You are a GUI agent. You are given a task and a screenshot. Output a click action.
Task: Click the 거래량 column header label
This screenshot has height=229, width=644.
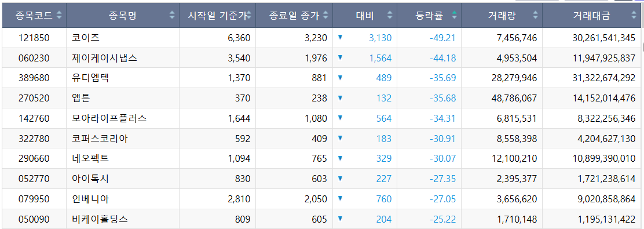pyautogui.click(x=502, y=16)
